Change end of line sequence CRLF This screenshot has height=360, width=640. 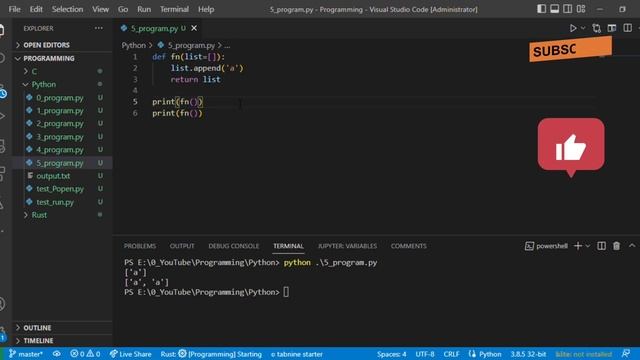tap(451, 354)
